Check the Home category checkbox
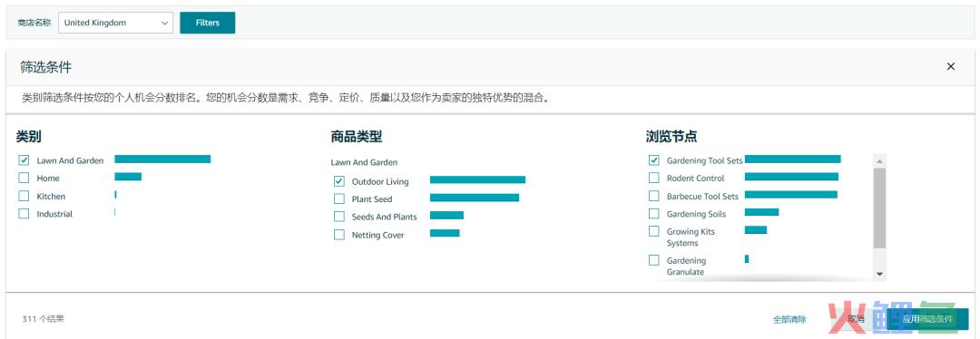980x339 pixels. (x=24, y=178)
